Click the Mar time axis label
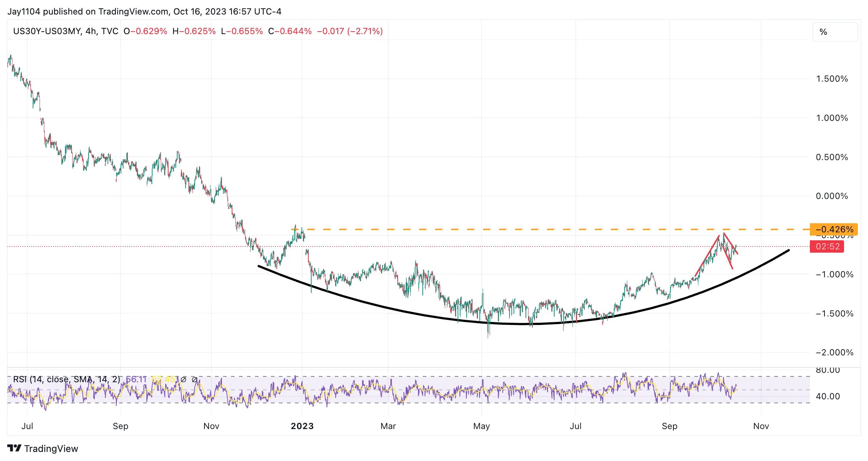The image size is (868, 461). click(x=388, y=426)
